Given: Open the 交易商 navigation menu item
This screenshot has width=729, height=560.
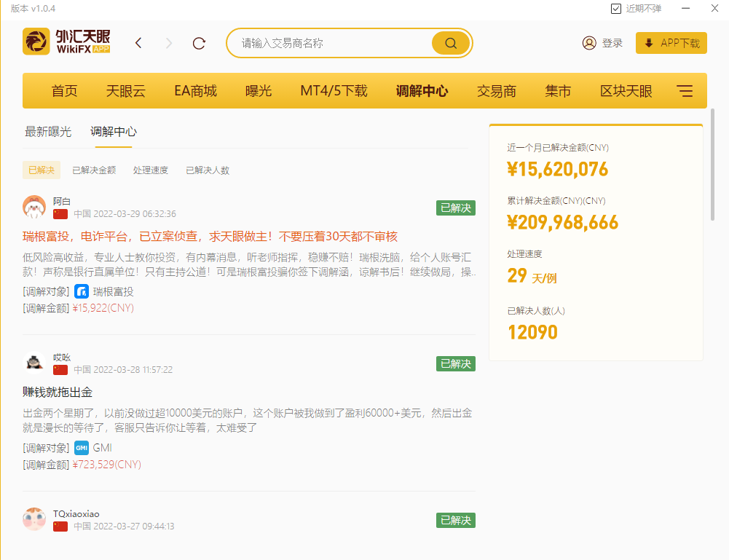Looking at the screenshot, I should pyautogui.click(x=497, y=91).
